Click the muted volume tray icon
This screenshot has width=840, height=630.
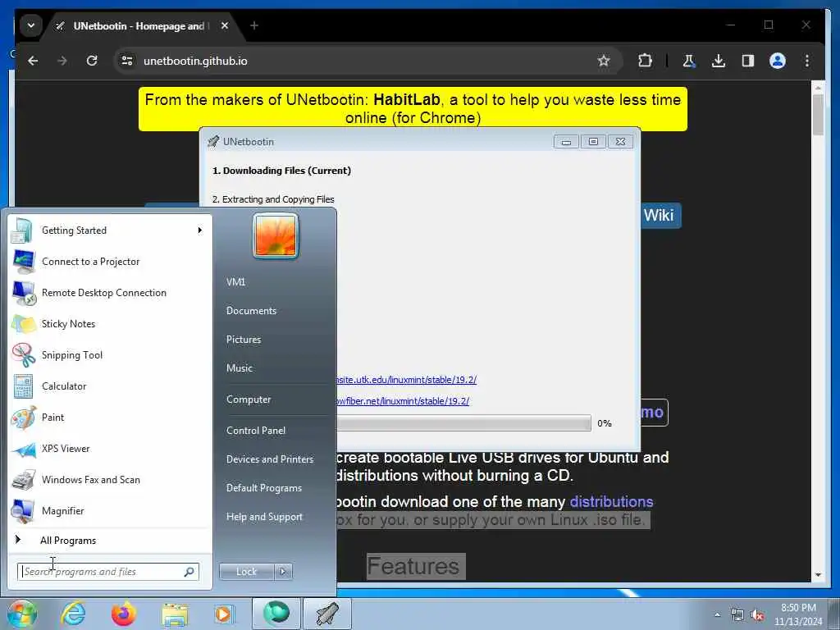757,615
